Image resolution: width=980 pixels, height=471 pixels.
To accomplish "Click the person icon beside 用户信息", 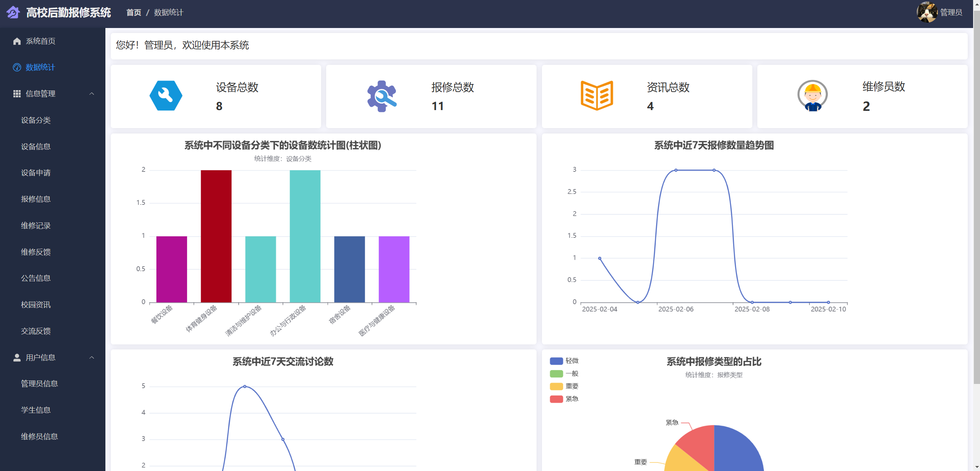I will (x=17, y=357).
